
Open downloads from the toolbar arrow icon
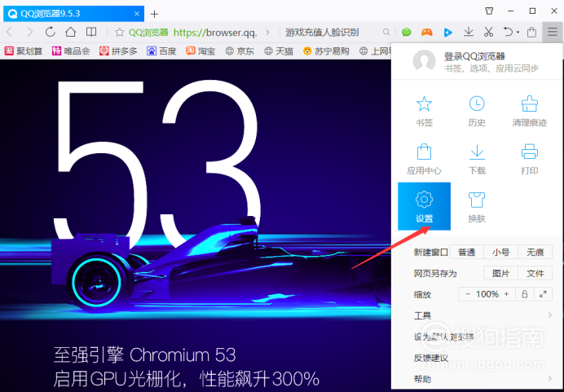click(469, 33)
